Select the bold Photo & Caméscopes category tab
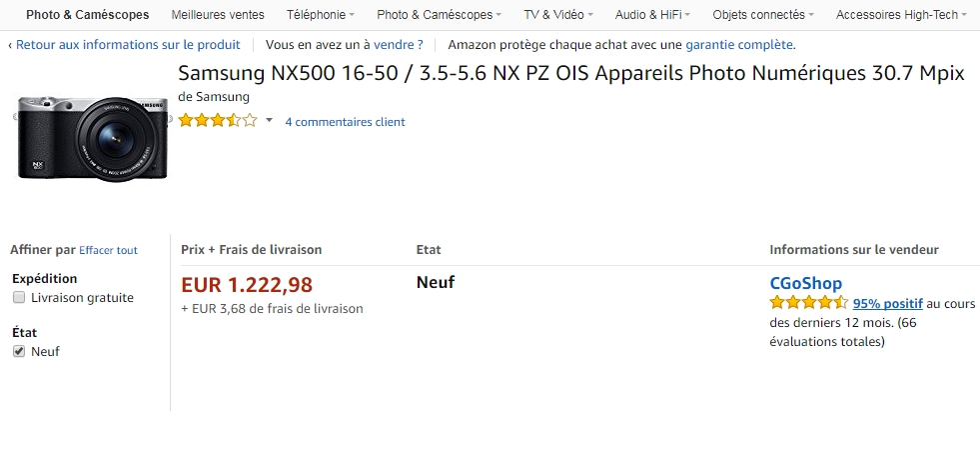Viewport: 980px width, 460px height. pyautogui.click(x=88, y=14)
